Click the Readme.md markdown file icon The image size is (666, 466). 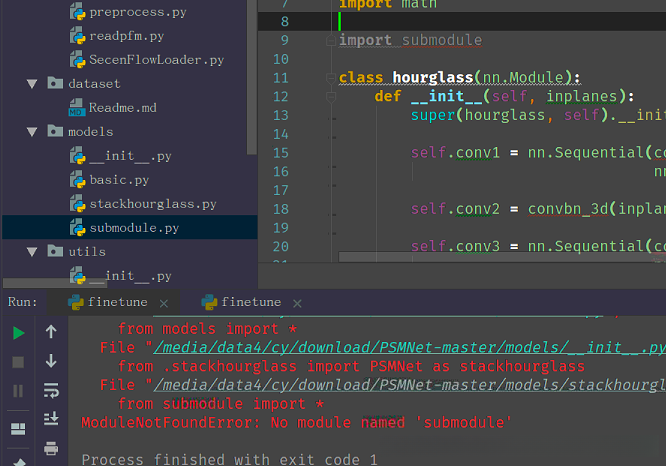click(x=77, y=107)
